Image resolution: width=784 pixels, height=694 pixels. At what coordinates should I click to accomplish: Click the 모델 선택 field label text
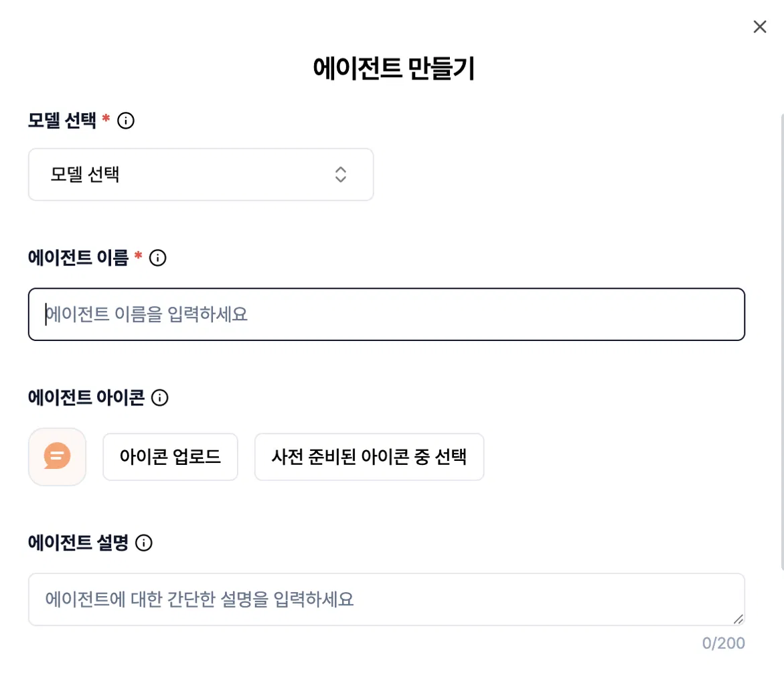click(62, 121)
